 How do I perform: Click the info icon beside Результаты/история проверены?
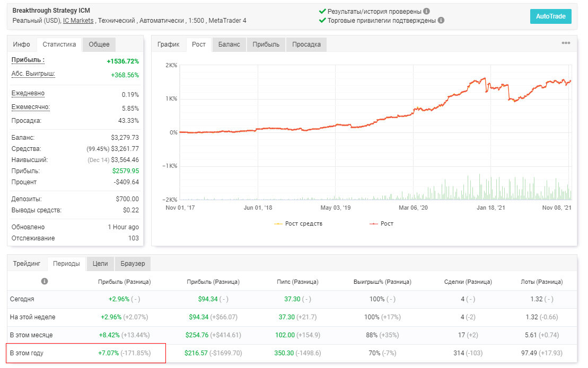(x=426, y=11)
